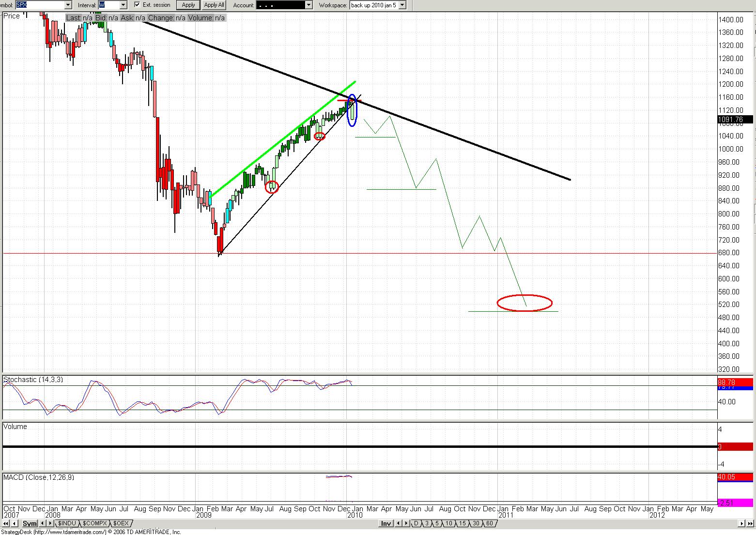Image resolution: width=756 pixels, height=535 pixels.
Task: Switch to the $INDU symbol tab
Action: point(66,523)
